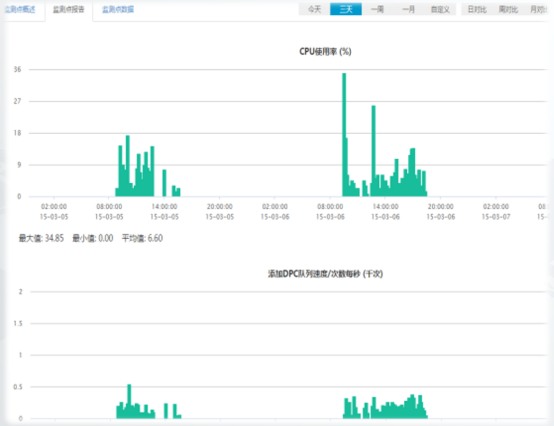Enable 日对比 daily comparison
The image size is (554, 426).
pyautogui.click(x=477, y=9)
